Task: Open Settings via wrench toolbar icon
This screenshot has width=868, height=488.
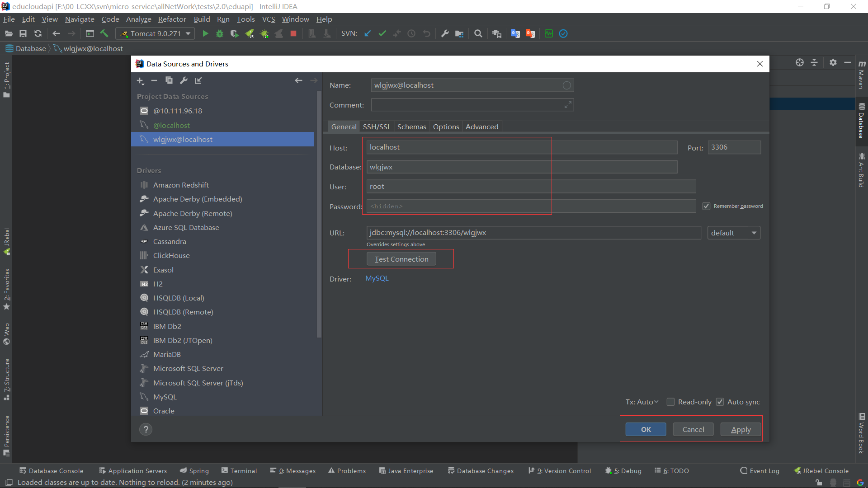Action: point(445,33)
